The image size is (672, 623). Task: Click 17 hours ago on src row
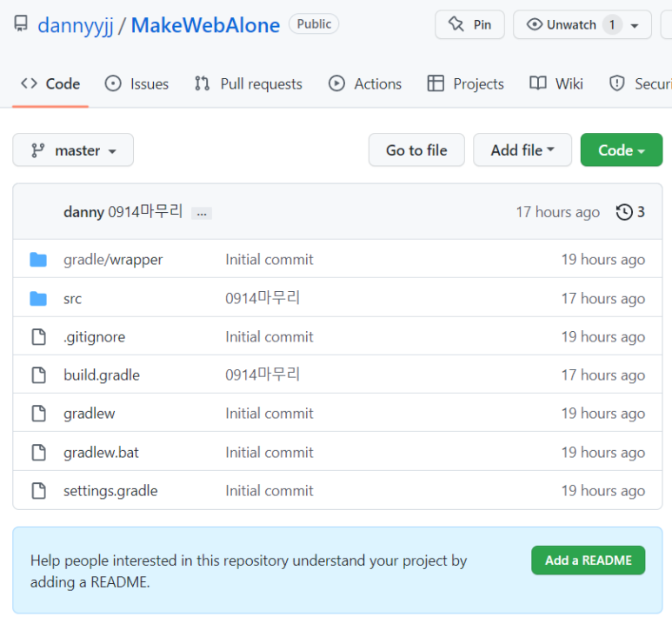pyautogui.click(x=603, y=299)
